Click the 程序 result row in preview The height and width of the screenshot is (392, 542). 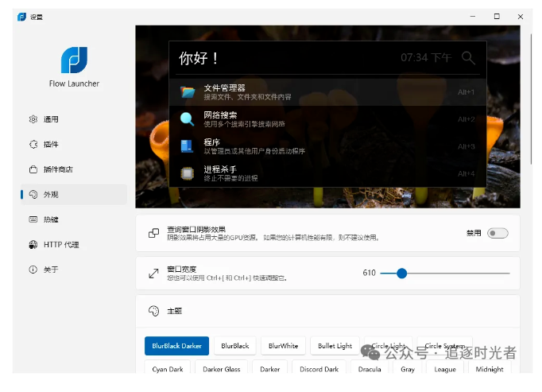click(327, 146)
